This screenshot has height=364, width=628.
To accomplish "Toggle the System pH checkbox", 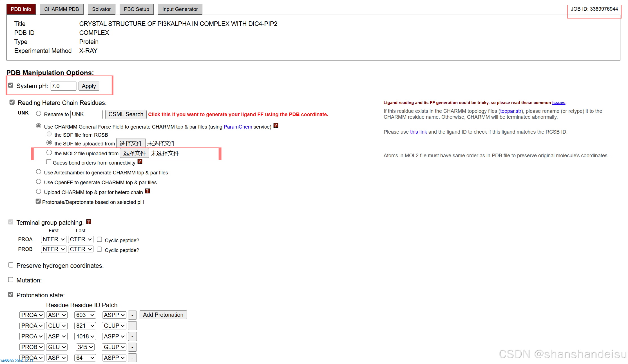I will [11, 85].
